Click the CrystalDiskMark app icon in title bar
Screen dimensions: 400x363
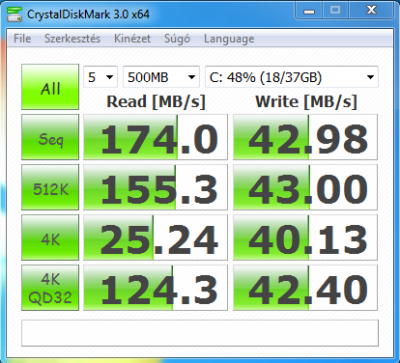(x=15, y=14)
